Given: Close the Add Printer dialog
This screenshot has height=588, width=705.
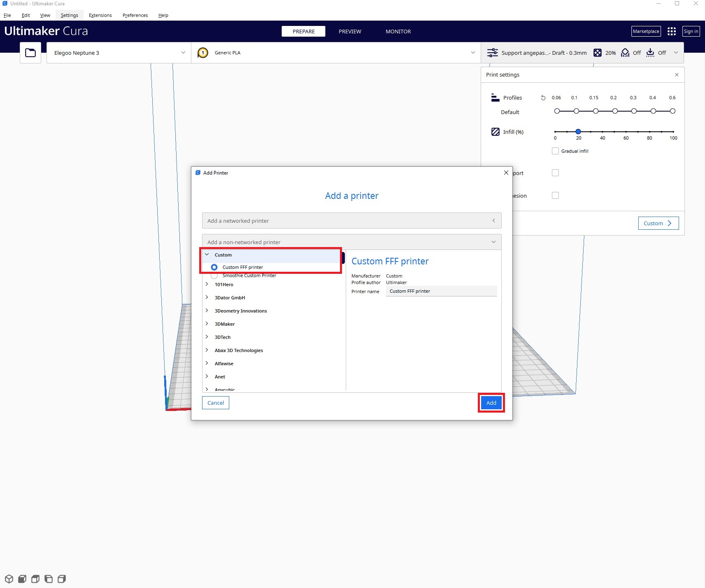Looking at the screenshot, I should [506, 173].
